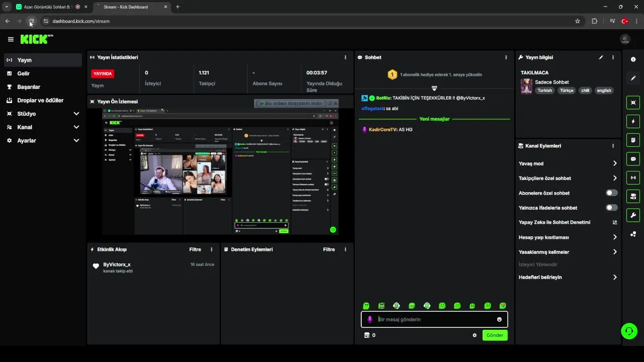
Task: Click the stream preview video thumbnail
Action: (220, 171)
